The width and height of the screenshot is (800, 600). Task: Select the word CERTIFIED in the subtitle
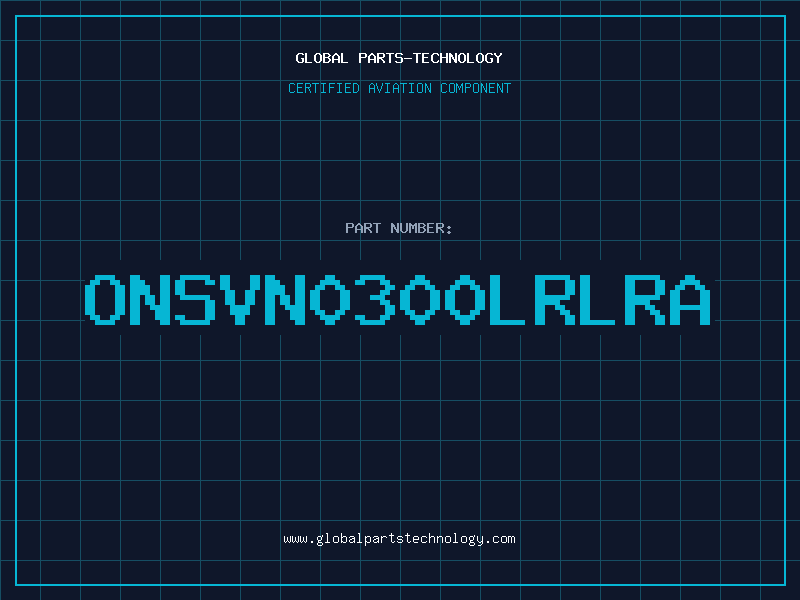323,88
